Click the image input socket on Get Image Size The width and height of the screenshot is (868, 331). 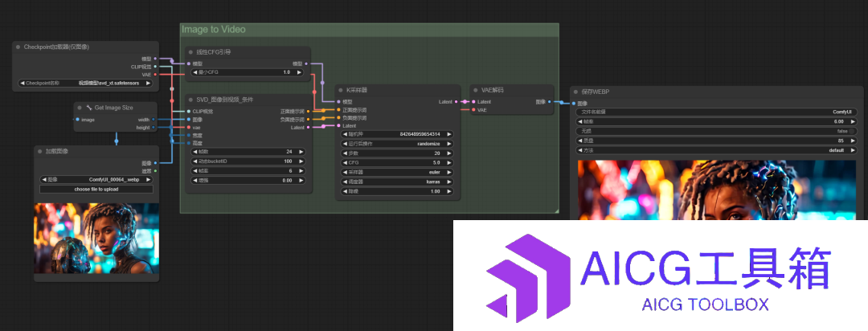click(x=77, y=119)
